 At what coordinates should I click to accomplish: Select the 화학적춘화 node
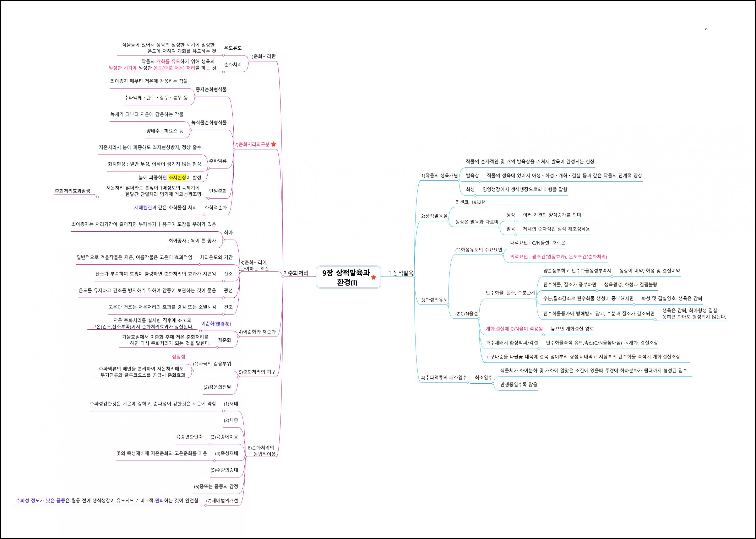[x=215, y=207]
